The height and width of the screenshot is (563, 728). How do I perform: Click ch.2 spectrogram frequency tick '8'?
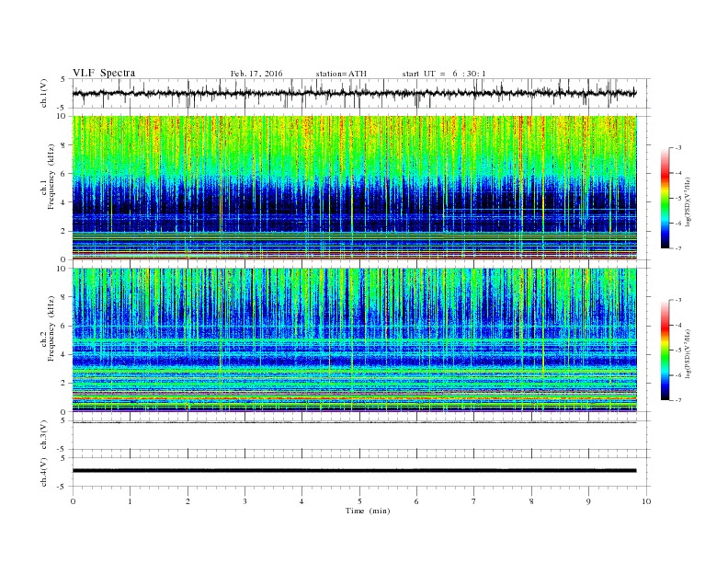coord(63,297)
